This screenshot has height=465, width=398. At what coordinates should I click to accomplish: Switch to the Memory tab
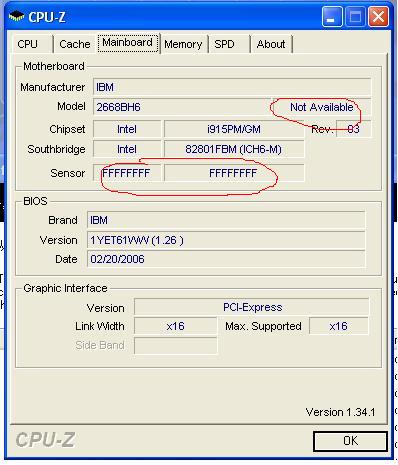click(183, 44)
